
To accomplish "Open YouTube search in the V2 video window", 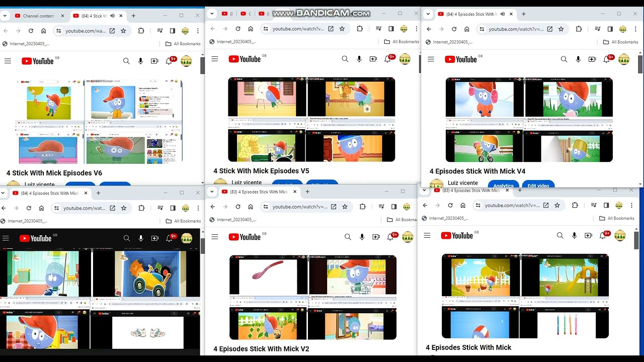I will click(348, 237).
